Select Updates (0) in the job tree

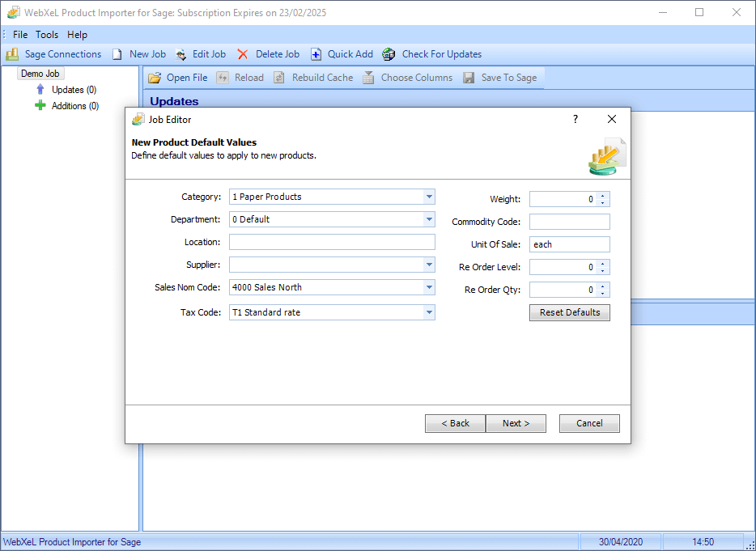click(74, 90)
